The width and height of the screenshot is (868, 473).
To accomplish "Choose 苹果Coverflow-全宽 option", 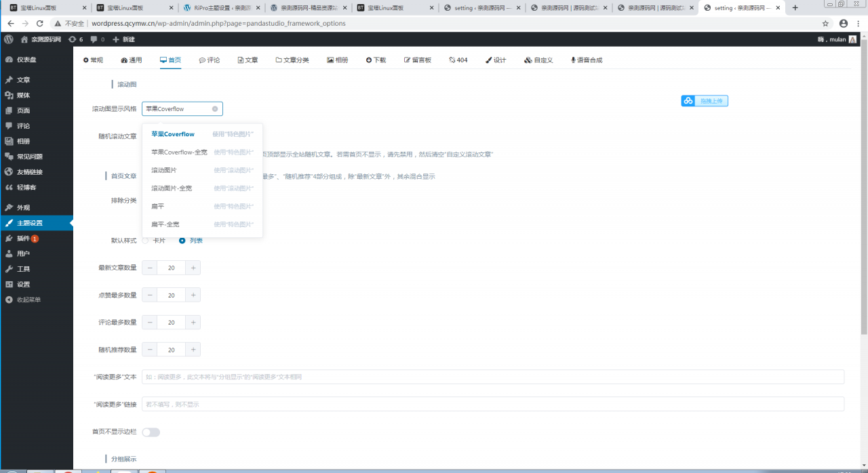I will (x=202, y=152).
